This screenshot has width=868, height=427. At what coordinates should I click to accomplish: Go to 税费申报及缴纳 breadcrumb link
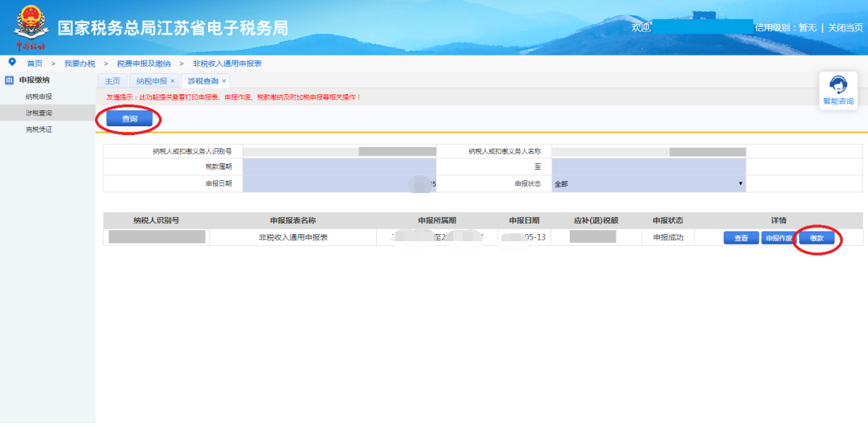point(144,63)
